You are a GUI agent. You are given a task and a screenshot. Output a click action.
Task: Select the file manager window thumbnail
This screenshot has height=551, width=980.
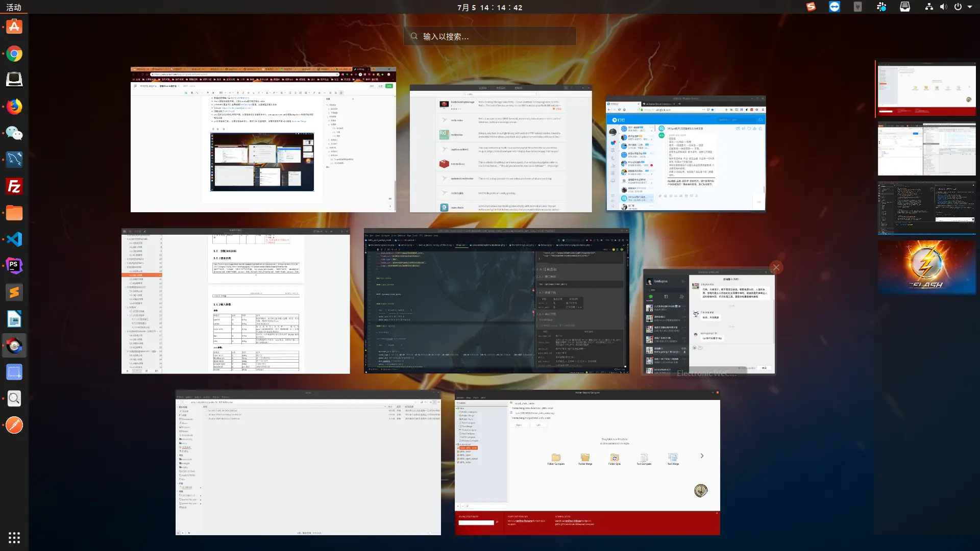tap(308, 463)
